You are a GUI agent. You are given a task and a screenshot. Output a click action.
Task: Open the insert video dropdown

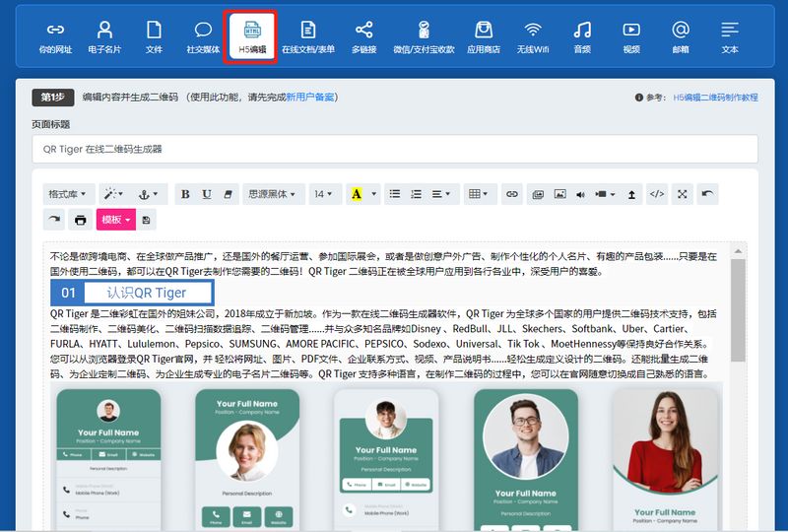coord(605,194)
